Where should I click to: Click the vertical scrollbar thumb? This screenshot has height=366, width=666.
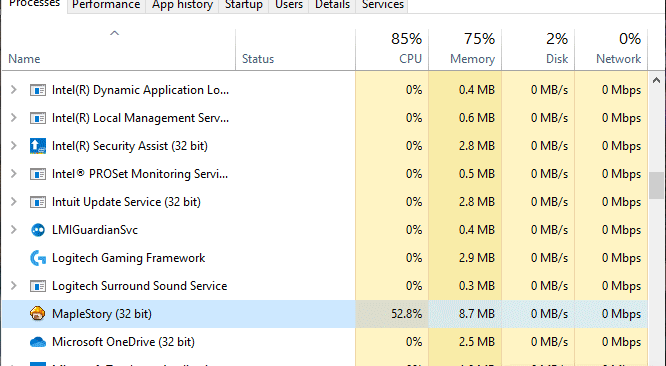656,185
